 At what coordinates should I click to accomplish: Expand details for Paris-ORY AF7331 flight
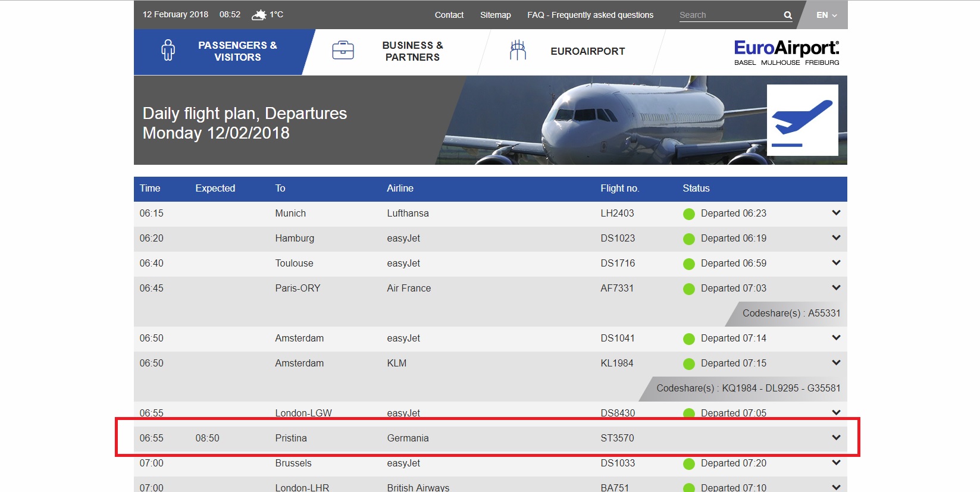836,288
